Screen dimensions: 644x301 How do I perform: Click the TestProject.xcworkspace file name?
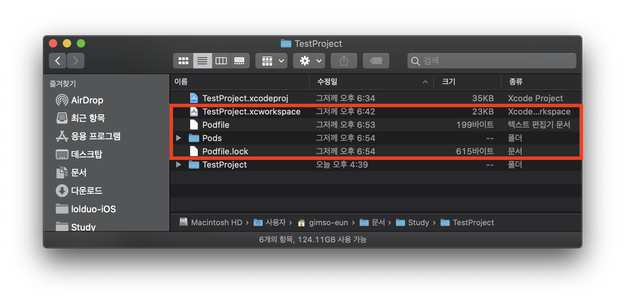click(251, 112)
